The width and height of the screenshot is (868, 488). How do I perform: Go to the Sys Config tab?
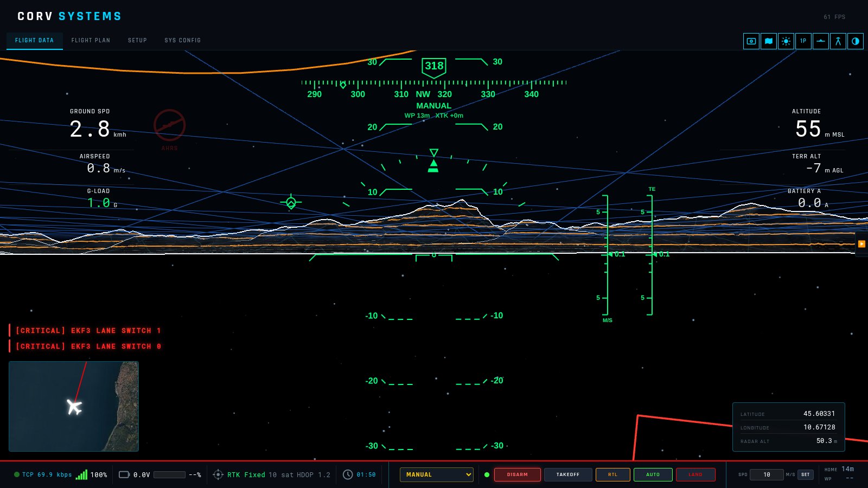point(182,41)
